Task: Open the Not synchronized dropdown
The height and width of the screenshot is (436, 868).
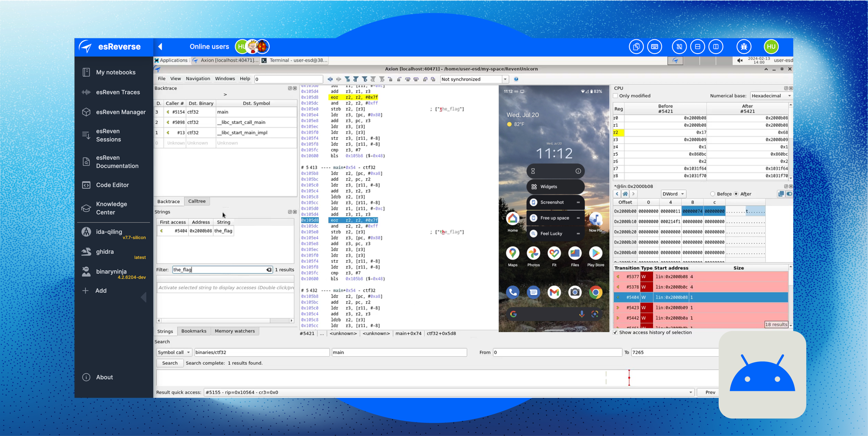Action: pos(474,79)
